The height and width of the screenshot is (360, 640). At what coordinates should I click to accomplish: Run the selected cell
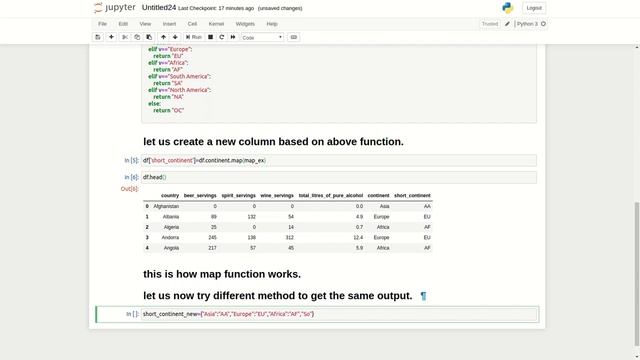[x=193, y=37]
